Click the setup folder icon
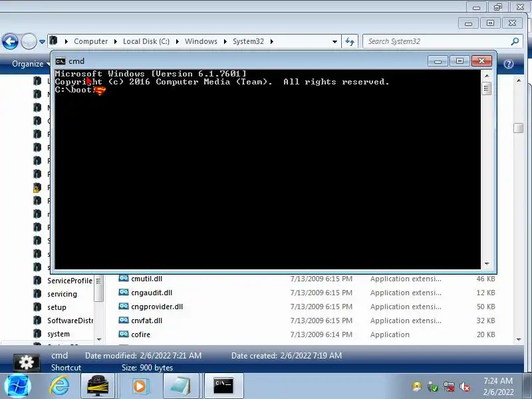The height and width of the screenshot is (399, 532). point(37,307)
